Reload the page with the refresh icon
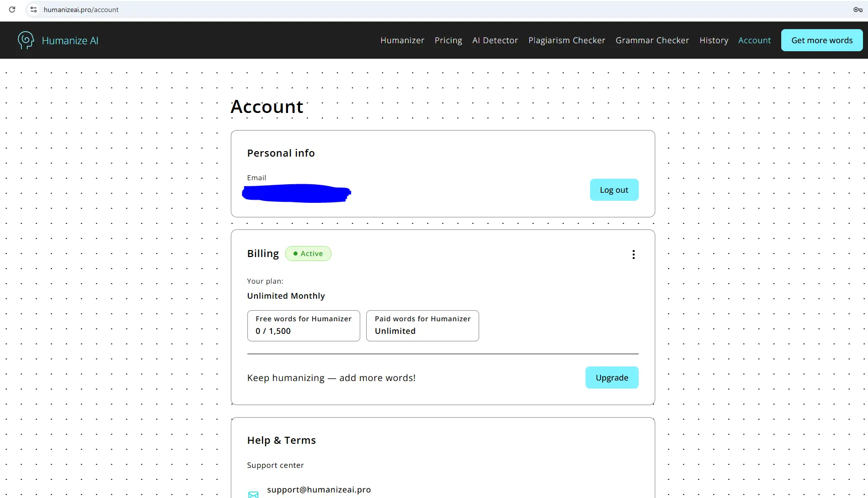Screen dimensions: 868x498 tap(12, 10)
